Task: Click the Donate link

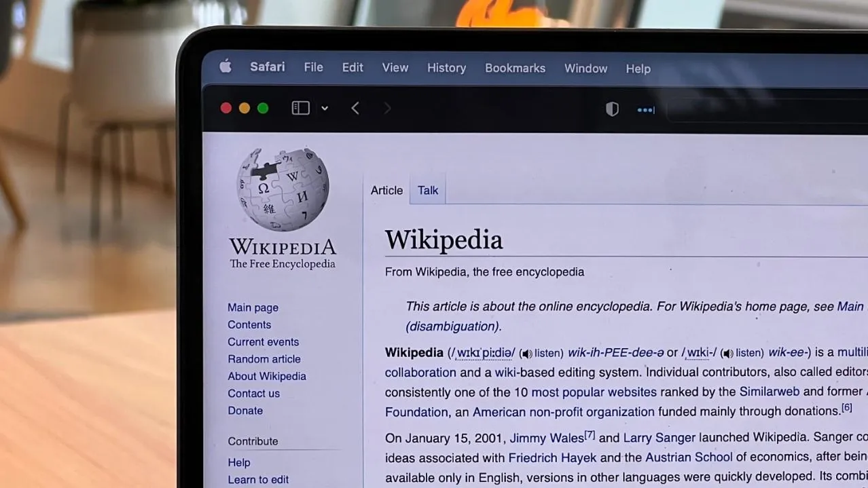Action: (245, 411)
